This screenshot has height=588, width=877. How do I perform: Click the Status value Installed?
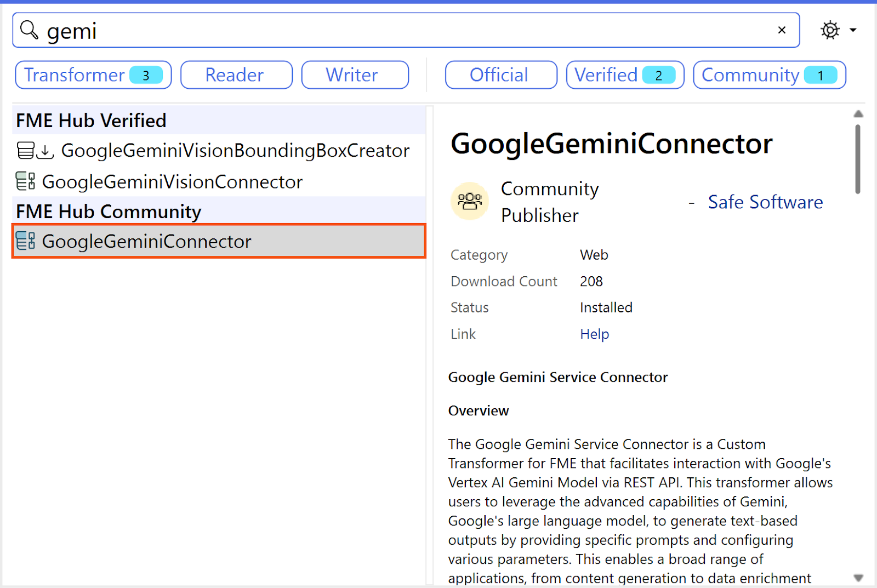pyautogui.click(x=606, y=308)
